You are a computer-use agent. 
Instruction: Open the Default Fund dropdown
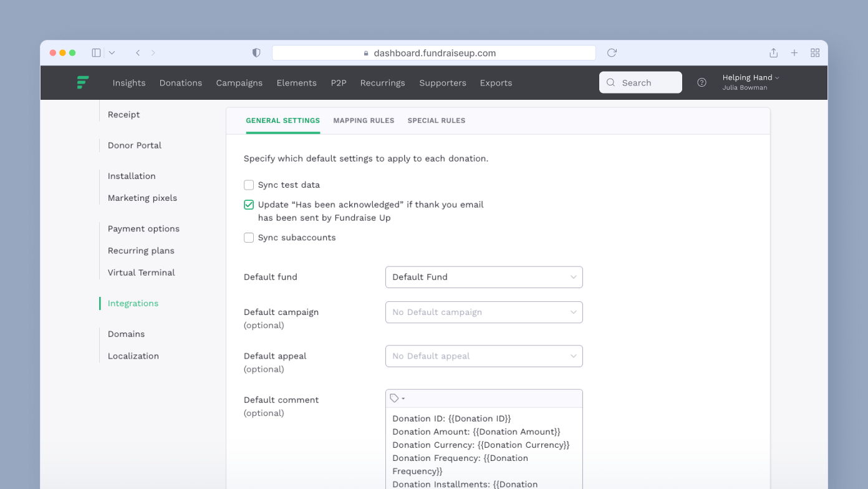484,277
